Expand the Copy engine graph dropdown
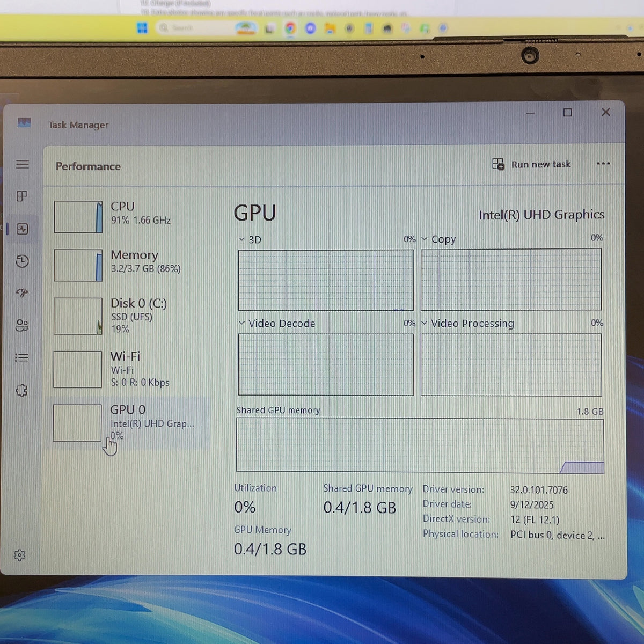 click(x=425, y=239)
